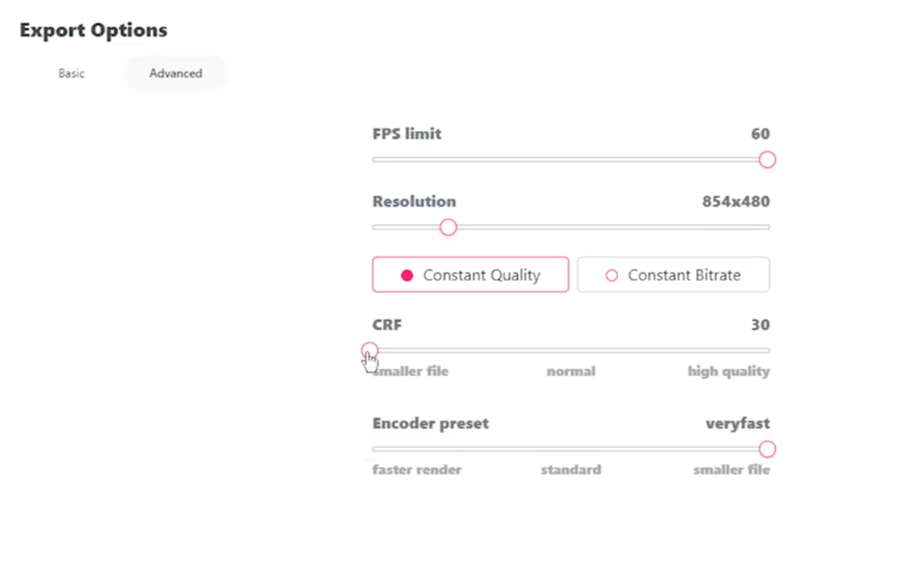
Task: Set FPS limit slider to its midpoint
Action: (571, 160)
